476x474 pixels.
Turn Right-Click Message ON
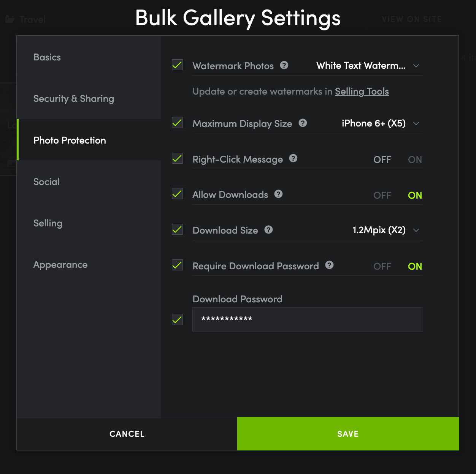coord(415,160)
